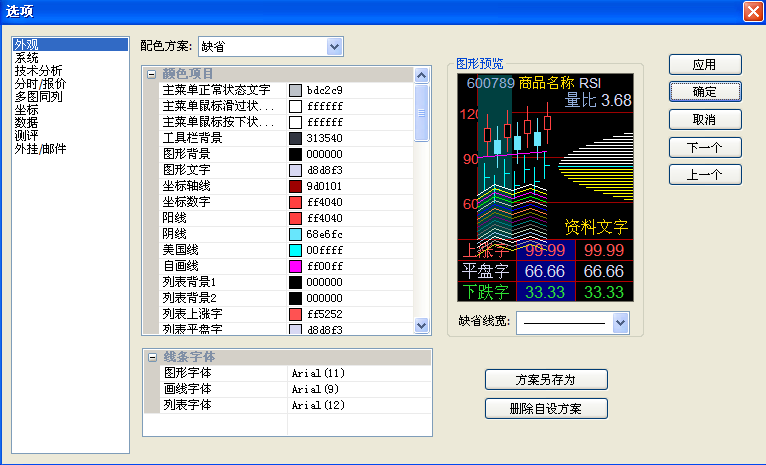
Task: Click the value 313540
Action: point(324,138)
